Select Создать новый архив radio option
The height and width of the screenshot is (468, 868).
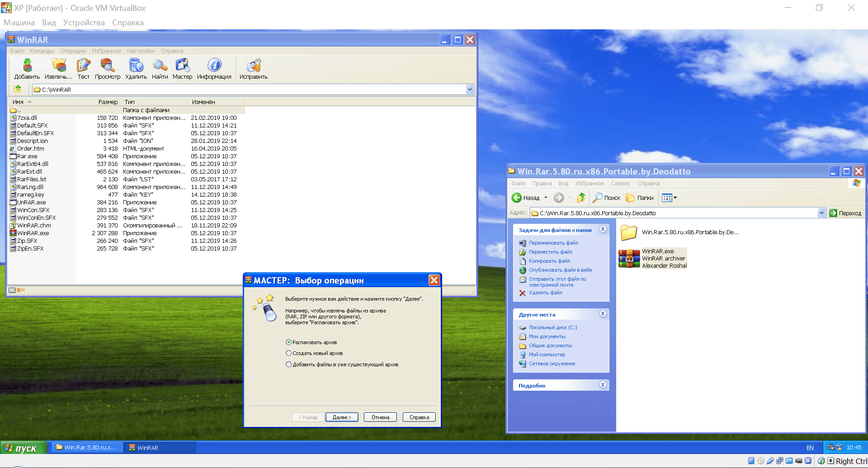point(288,353)
